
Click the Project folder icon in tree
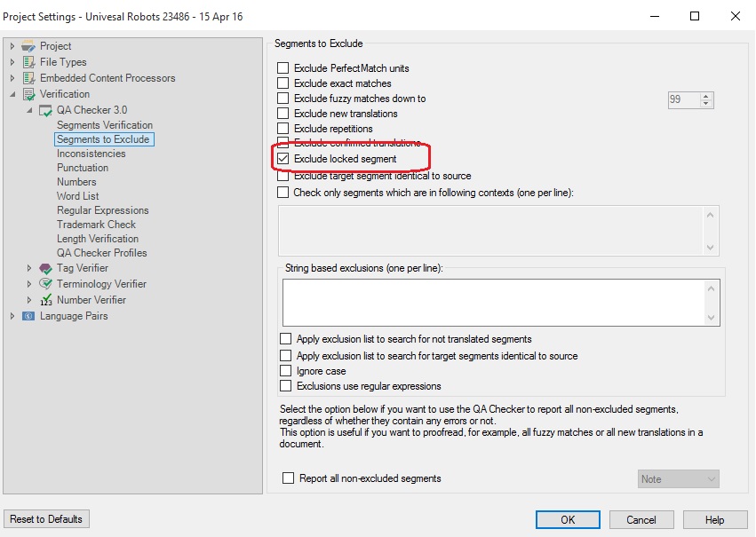click(x=28, y=46)
